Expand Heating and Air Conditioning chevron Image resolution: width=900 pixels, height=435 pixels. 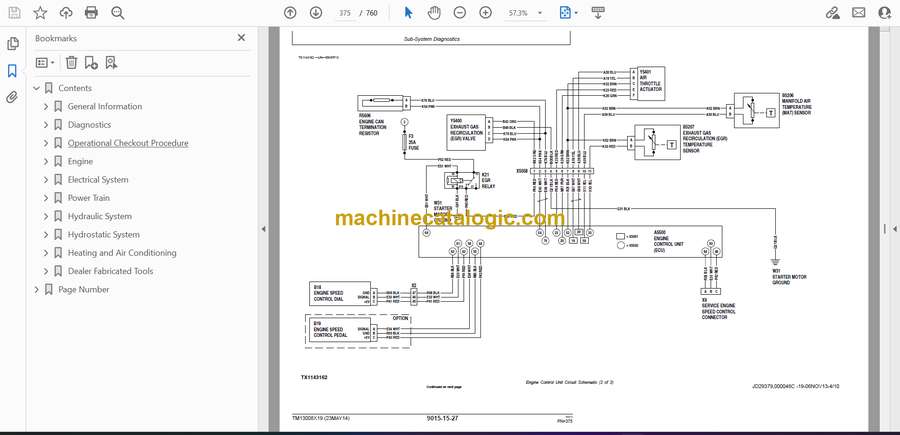(x=46, y=253)
